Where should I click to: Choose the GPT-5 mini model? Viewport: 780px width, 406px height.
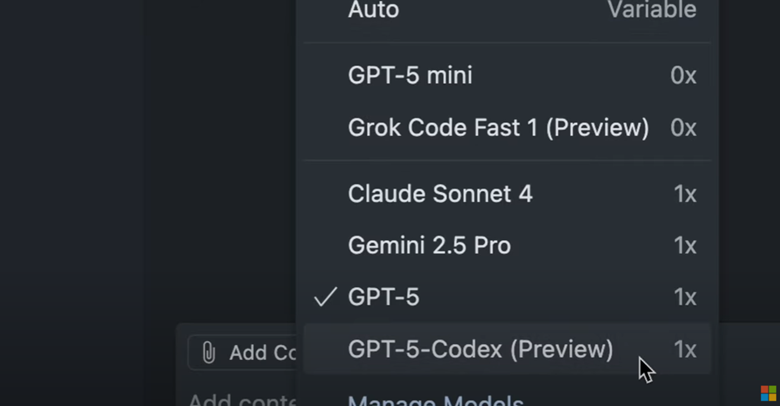tap(410, 75)
